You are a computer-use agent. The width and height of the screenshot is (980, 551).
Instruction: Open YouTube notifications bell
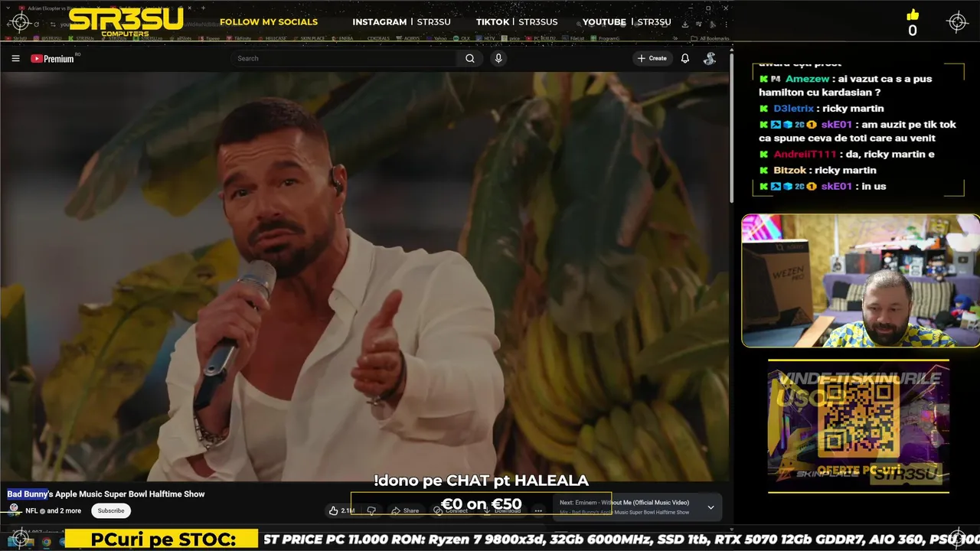pyautogui.click(x=685, y=58)
